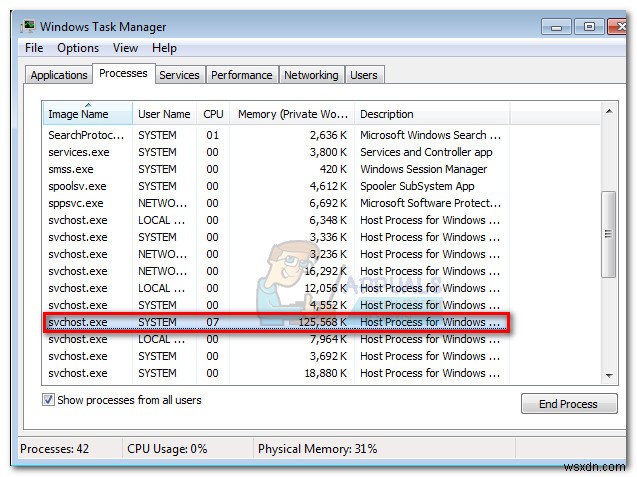This screenshot has height=477, width=637.
Task: Sort by CPU column header
Action: click(213, 114)
